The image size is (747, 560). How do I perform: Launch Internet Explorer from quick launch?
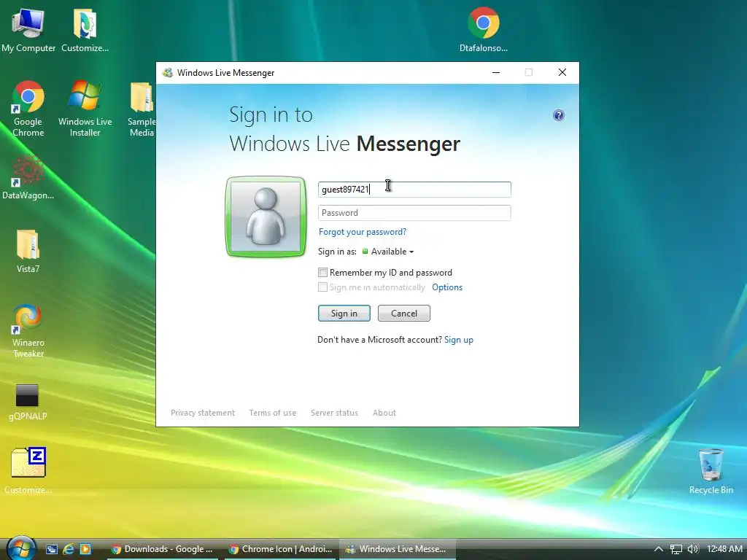pos(69,549)
